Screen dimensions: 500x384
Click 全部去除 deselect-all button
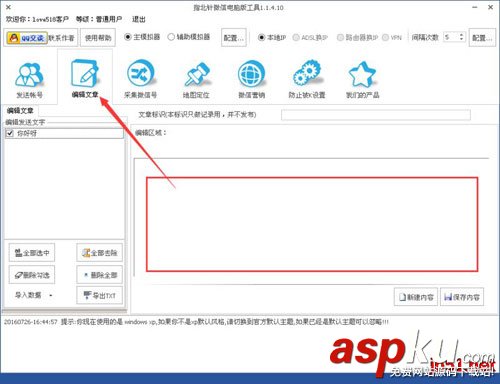(x=99, y=253)
